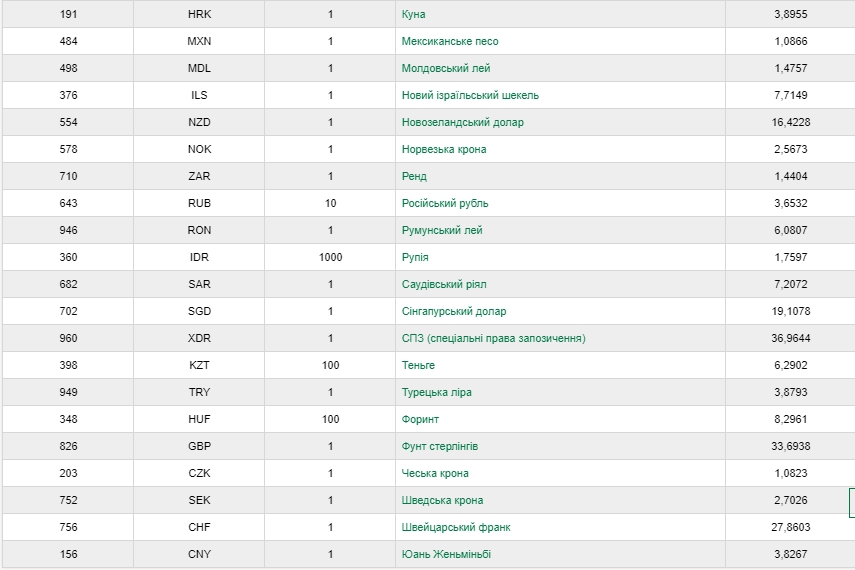Click the Теньге currency link
This screenshot has height=570, width=855.
pos(418,365)
